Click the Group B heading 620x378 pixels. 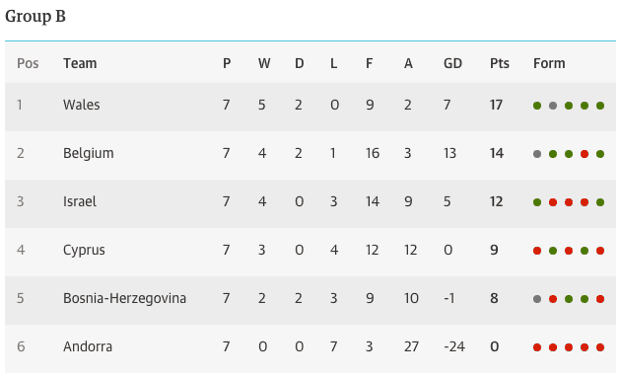35,17
